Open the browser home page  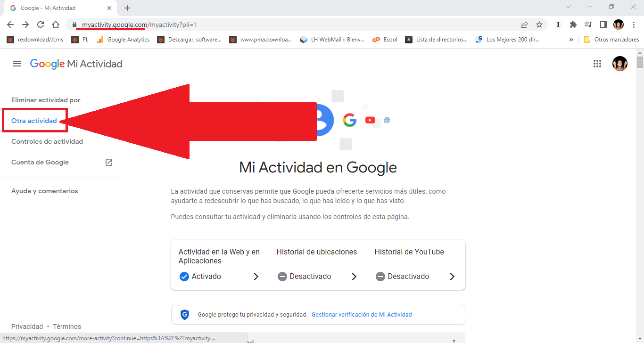coord(56,24)
